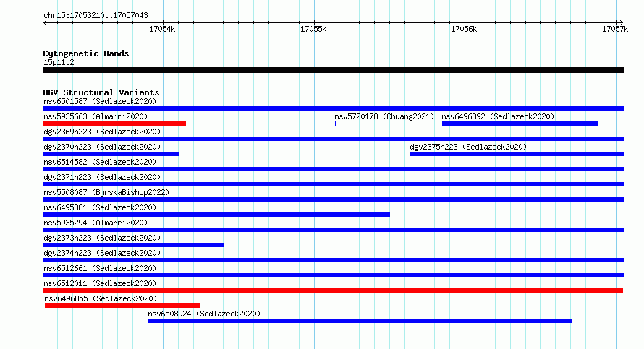Click the blue bar under nsv5935294
644x349 pixels.
tap(333, 230)
